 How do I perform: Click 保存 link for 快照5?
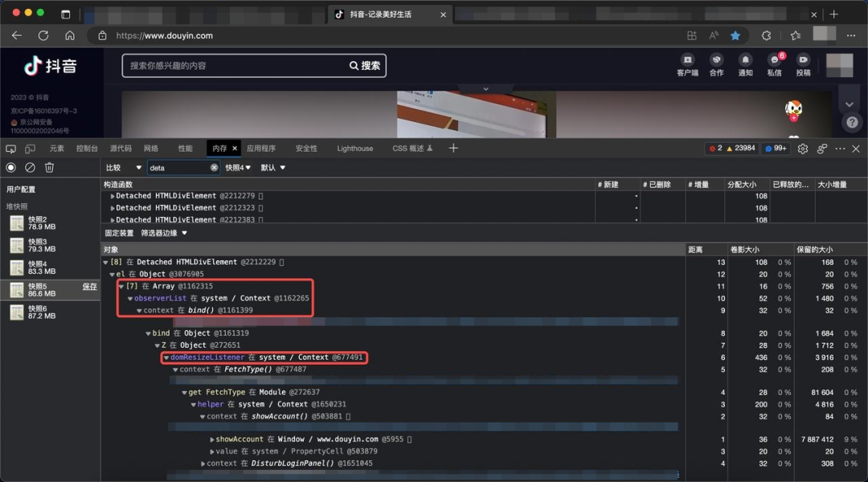(x=90, y=287)
